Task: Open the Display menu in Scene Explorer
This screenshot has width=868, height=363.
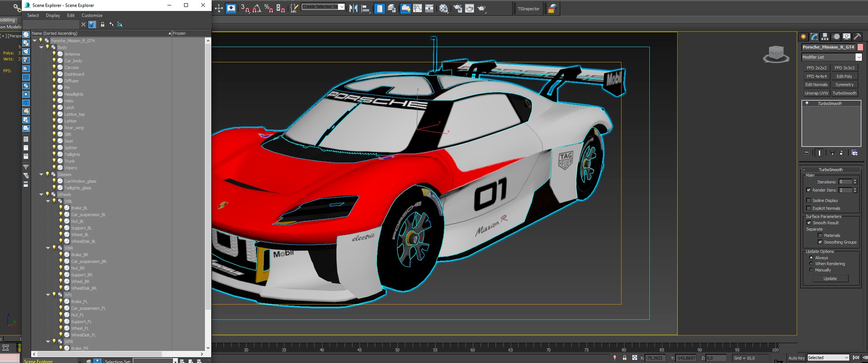Action: point(53,15)
